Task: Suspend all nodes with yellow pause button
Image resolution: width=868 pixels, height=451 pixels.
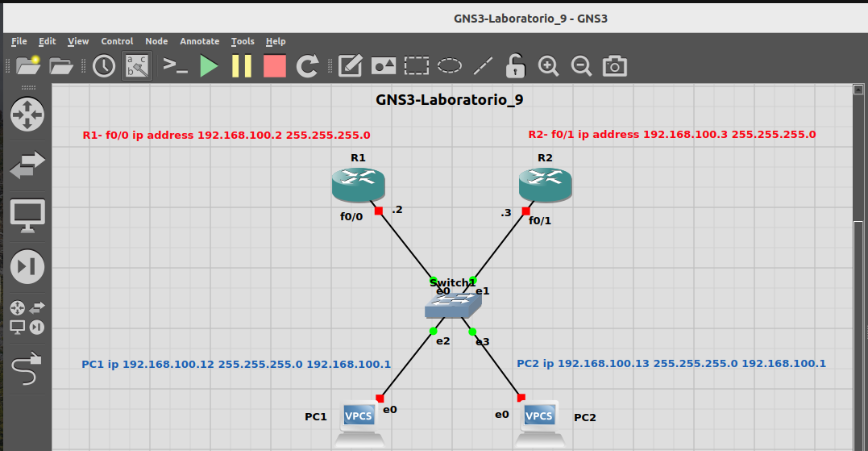Action: pos(242,66)
